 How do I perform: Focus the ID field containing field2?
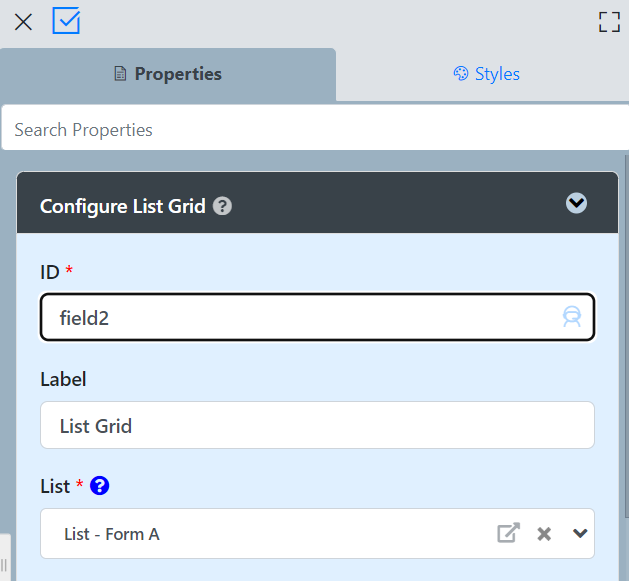point(300,318)
